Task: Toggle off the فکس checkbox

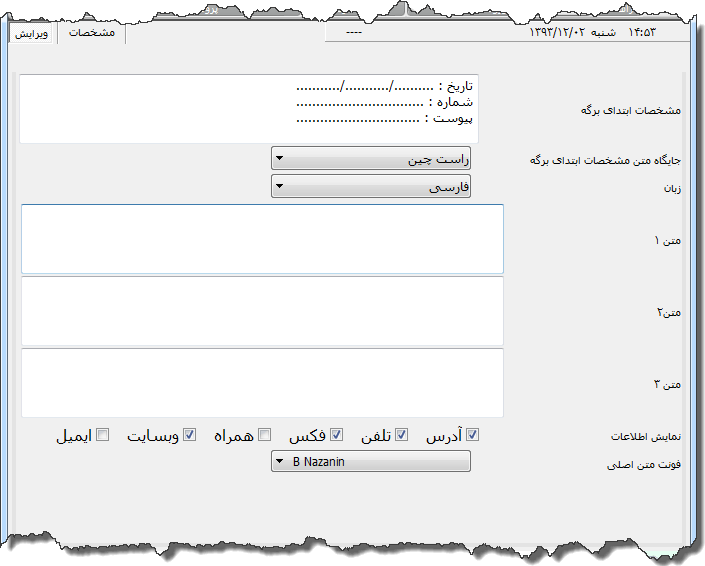Action: [x=337, y=435]
